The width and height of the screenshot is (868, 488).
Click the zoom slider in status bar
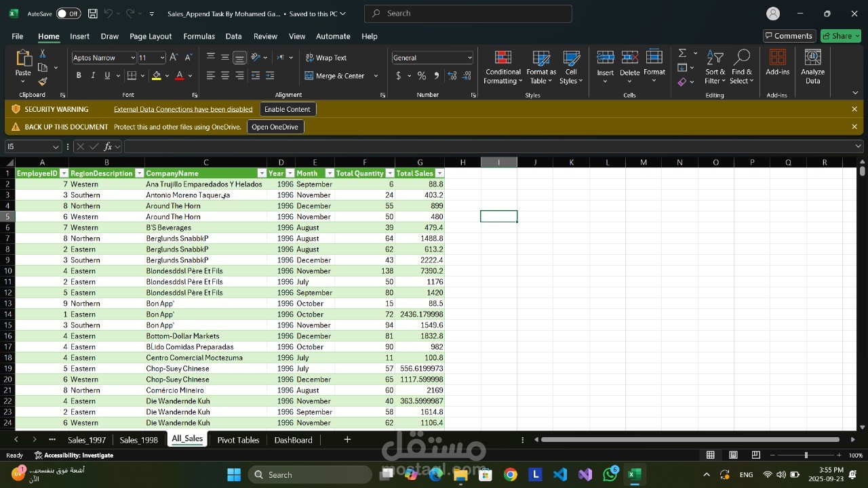806,455
